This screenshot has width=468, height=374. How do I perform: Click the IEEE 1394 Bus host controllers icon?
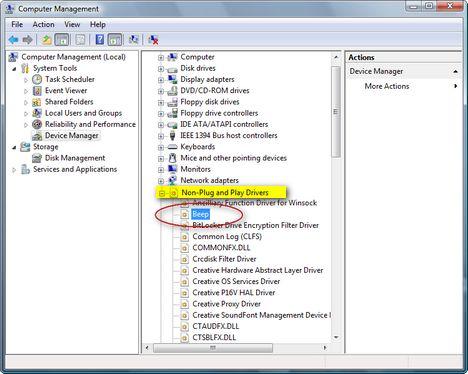pos(172,136)
